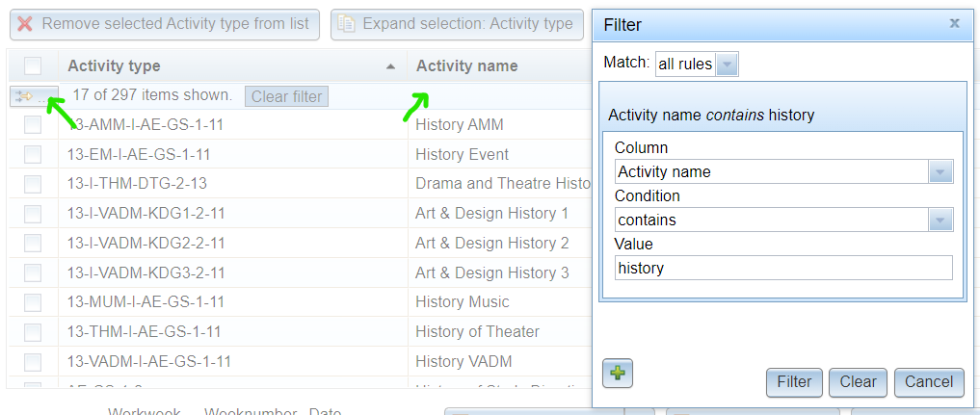The width and height of the screenshot is (980, 415).
Task: Click Expand selection: Activity type button
Action: [x=457, y=24]
